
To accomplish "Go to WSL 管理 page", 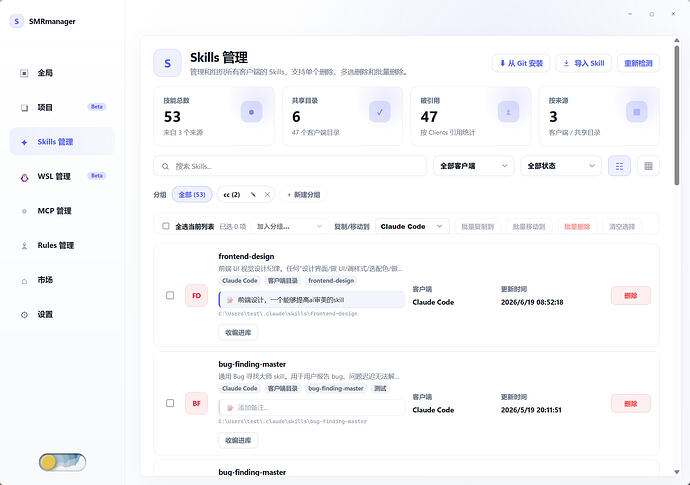I will click(62, 176).
